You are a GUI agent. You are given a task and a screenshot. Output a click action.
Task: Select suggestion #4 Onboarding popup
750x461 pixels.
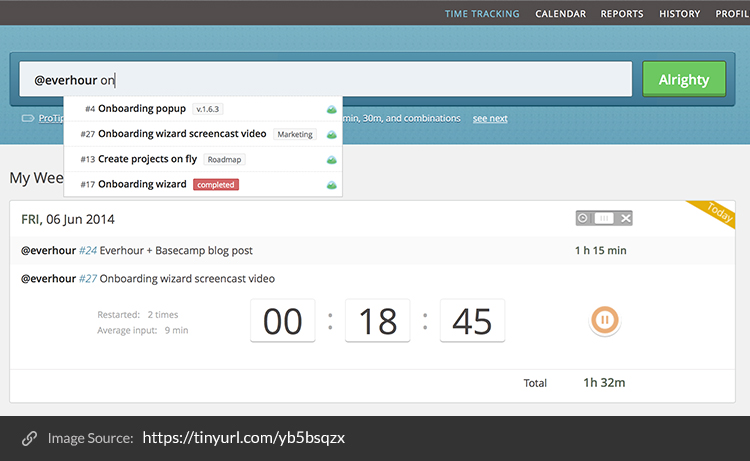pyautogui.click(x=203, y=109)
